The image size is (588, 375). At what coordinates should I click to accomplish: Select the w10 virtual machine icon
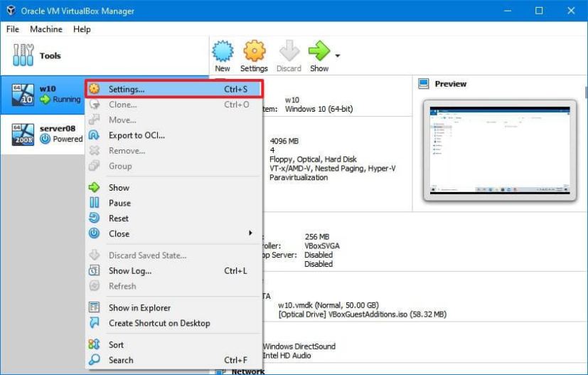tap(23, 95)
